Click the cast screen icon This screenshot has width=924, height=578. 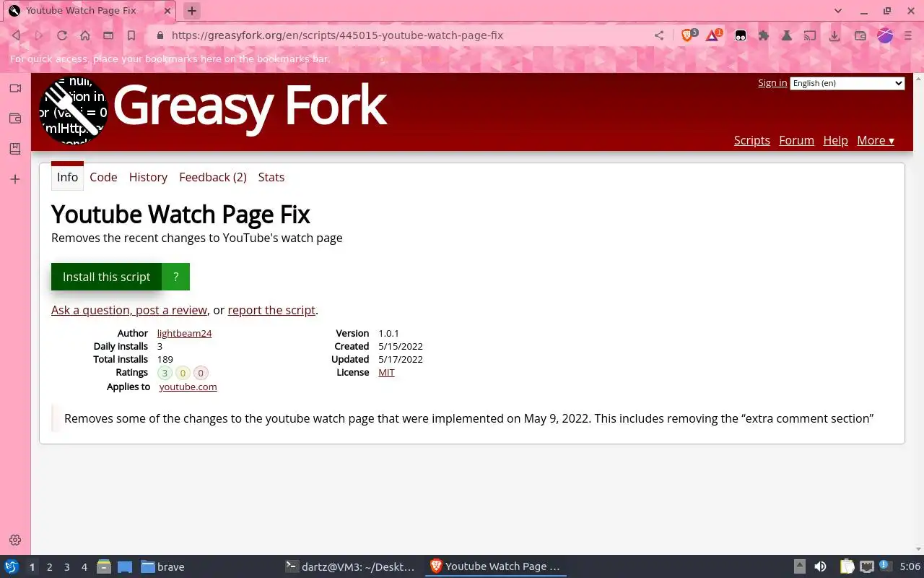click(x=811, y=35)
